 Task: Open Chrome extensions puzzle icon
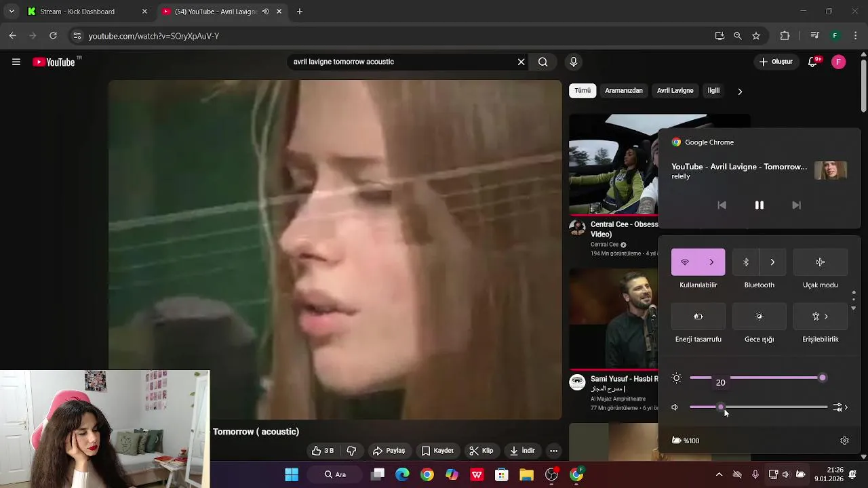785,36
